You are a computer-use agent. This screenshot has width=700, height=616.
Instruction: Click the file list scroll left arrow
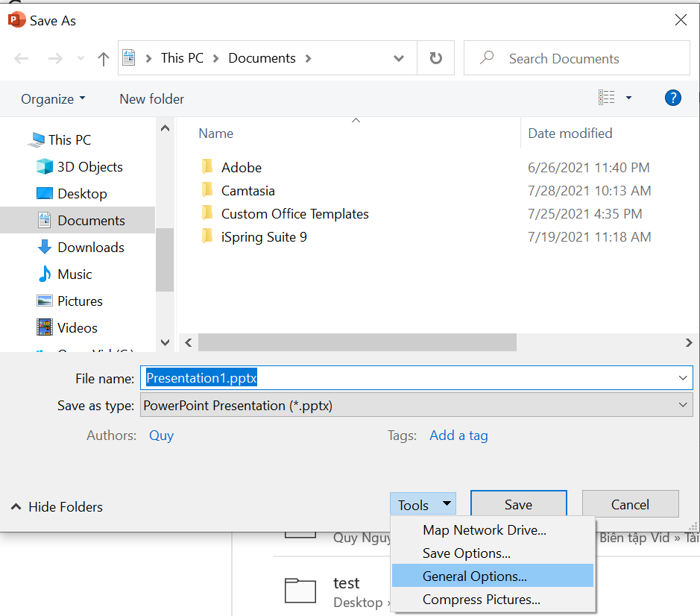189,342
